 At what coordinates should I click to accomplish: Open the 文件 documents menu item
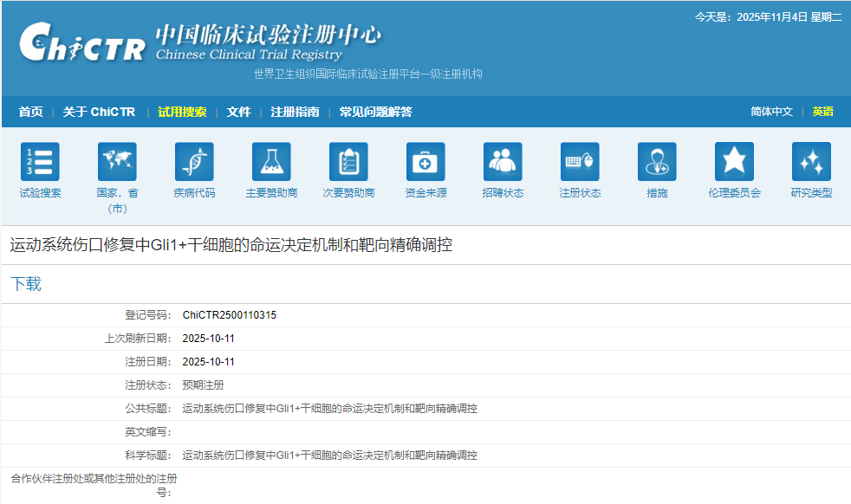[238, 111]
